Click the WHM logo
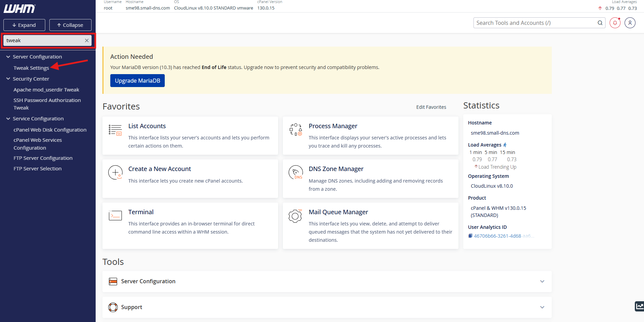The image size is (644, 322). click(x=19, y=9)
